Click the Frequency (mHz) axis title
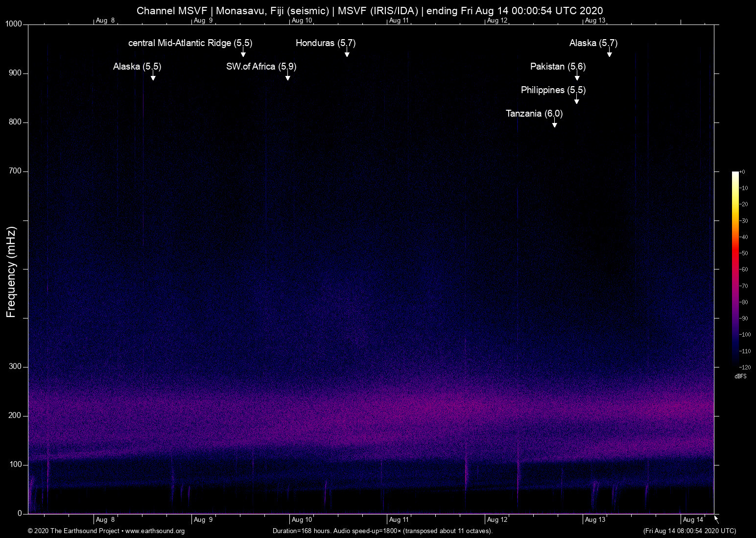The width and height of the screenshot is (756, 538). [11, 272]
